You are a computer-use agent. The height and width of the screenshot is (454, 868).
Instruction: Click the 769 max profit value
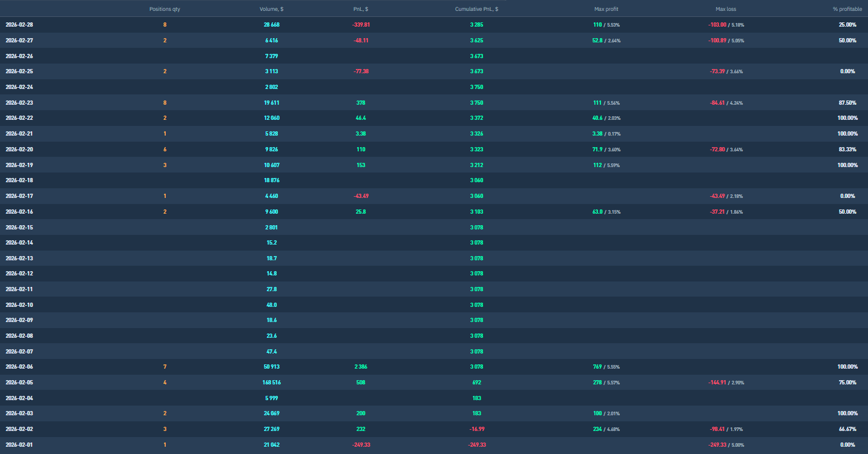pos(597,367)
